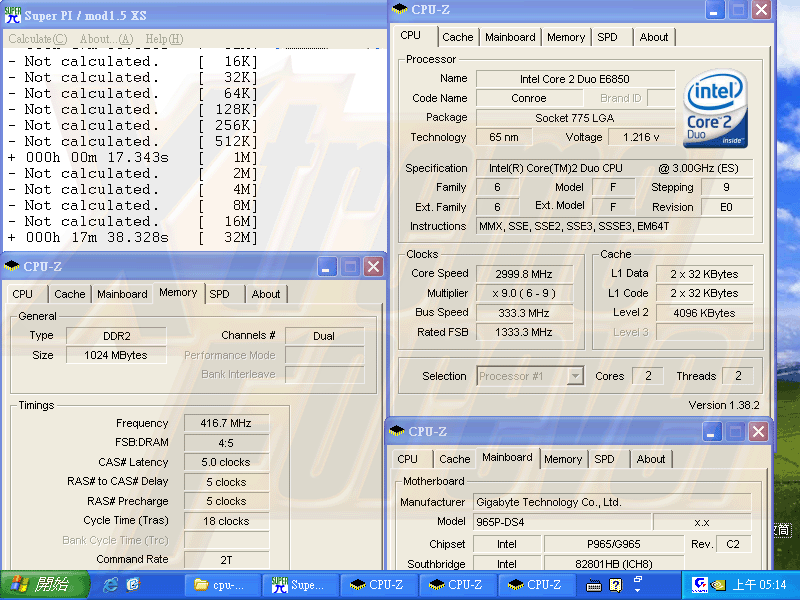Image resolution: width=800 pixels, height=600 pixels.
Task: Click the Rated FSB value 1333.3 MHz
Action: click(524, 332)
